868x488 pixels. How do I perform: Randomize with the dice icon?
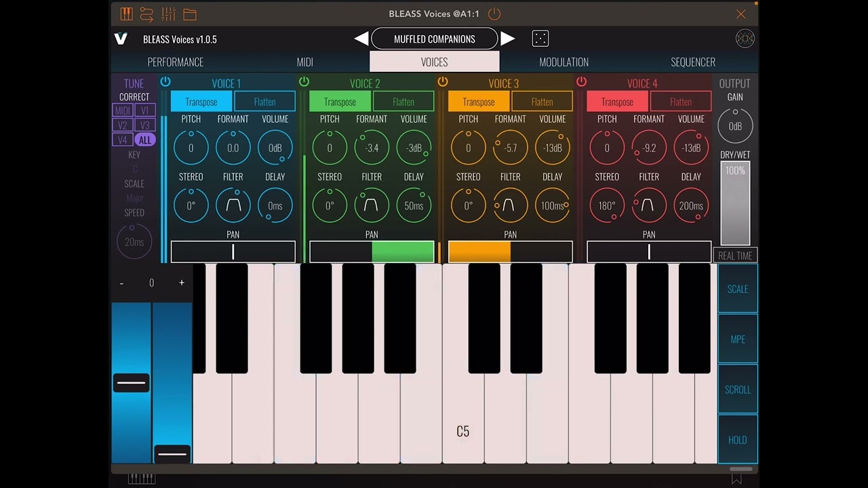(540, 39)
